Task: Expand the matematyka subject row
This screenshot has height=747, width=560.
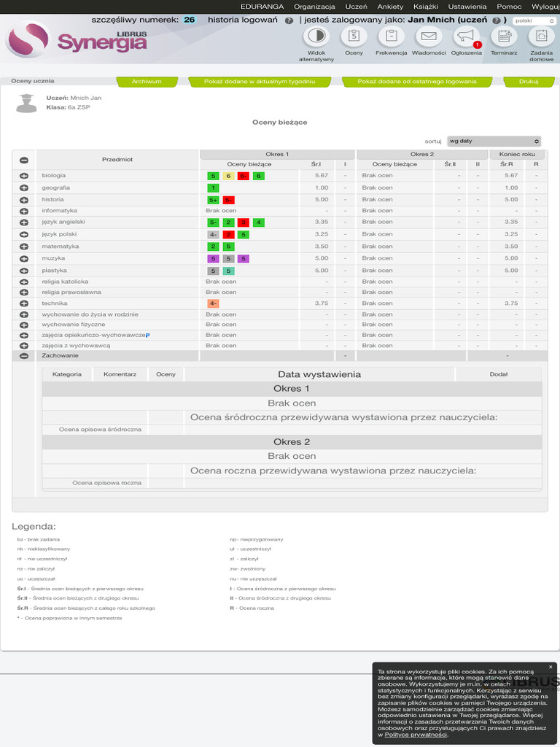Action: (24, 247)
